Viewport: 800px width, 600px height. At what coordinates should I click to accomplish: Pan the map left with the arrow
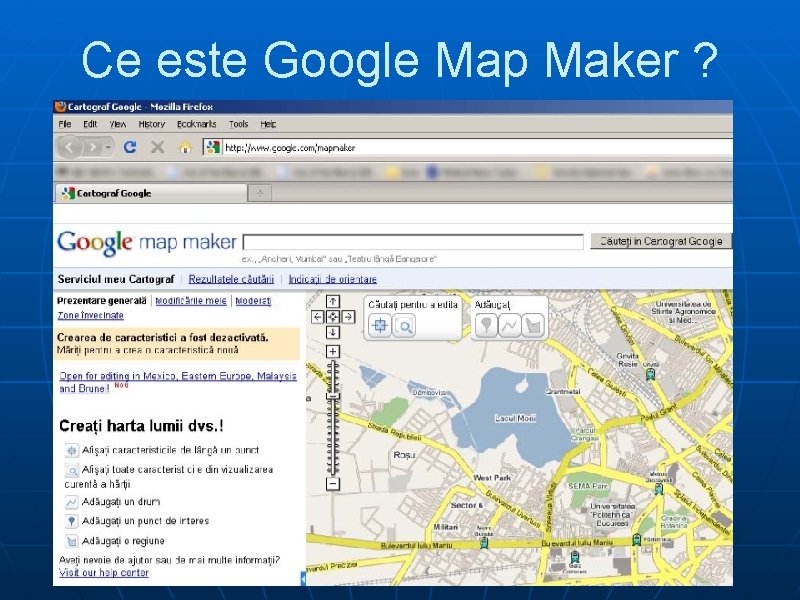(317, 317)
